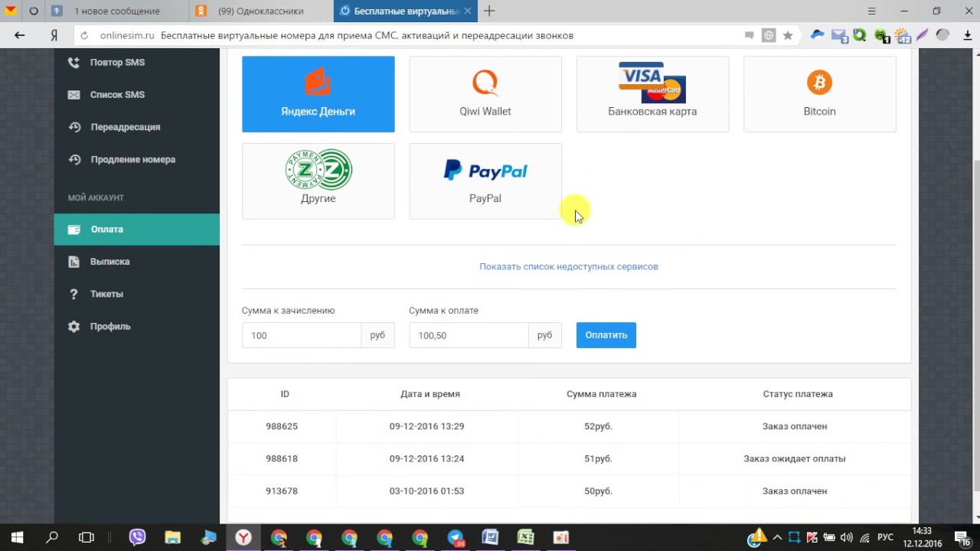Open the mail extension with badge 3
980x551 pixels.
coord(839,35)
